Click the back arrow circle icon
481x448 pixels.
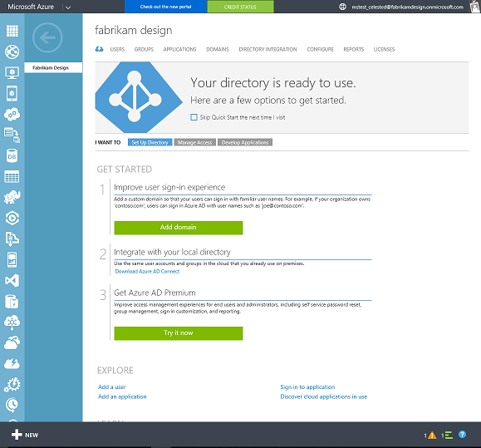coord(47,37)
